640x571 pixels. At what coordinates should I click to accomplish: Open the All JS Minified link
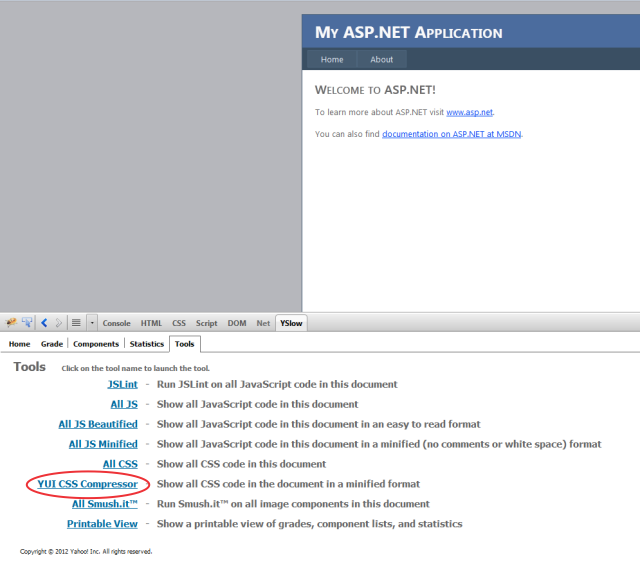point(103,444)
